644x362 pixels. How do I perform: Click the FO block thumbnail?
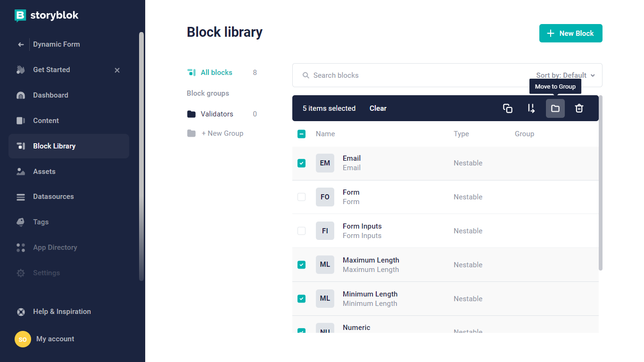(325, 197)
